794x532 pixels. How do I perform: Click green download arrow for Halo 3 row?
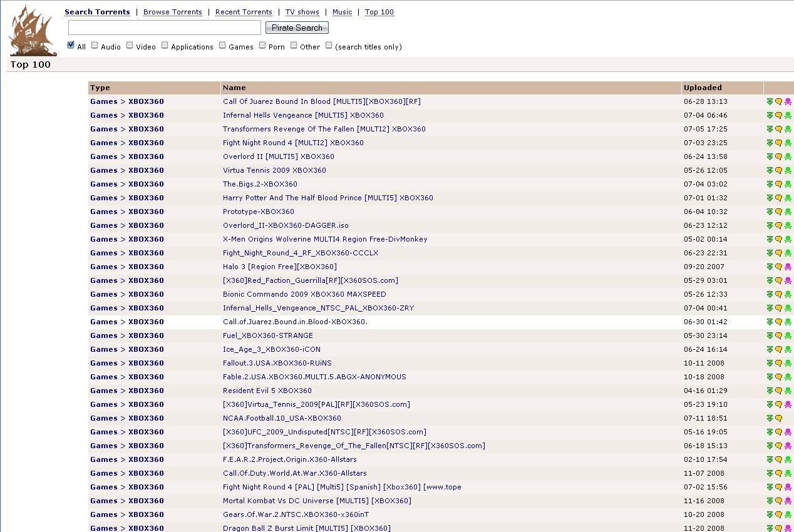[x=770, y=267]
